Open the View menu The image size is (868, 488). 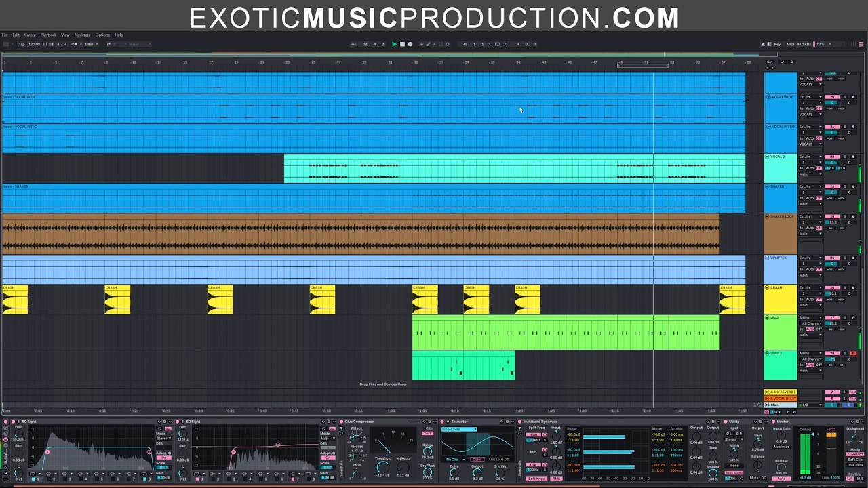pyautogui.click(x=65, y=35)
